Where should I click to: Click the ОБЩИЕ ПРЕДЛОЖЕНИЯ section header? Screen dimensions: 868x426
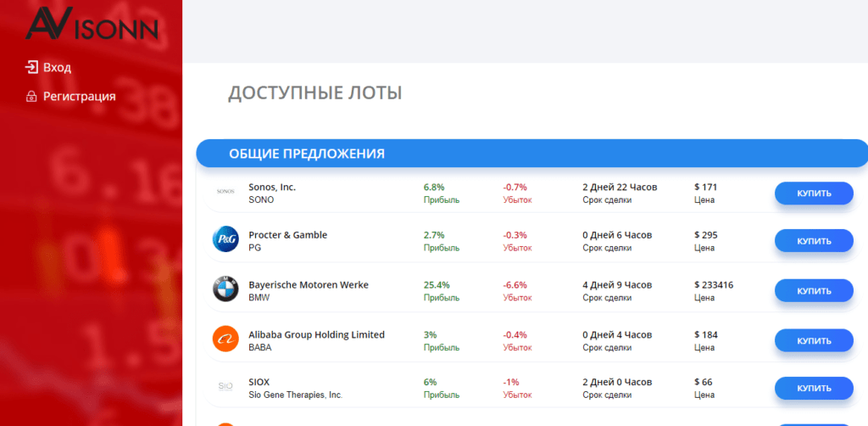(x=532, y=154)
